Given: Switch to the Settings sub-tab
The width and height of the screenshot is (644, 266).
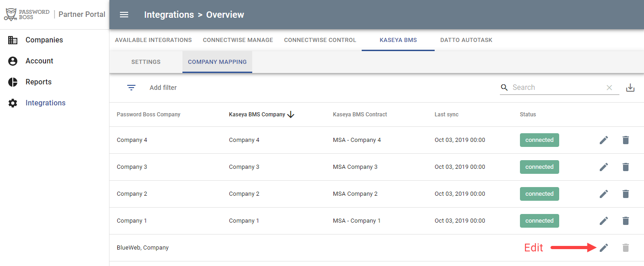Looking at the screenshot, I should click(x=146, y=62).
